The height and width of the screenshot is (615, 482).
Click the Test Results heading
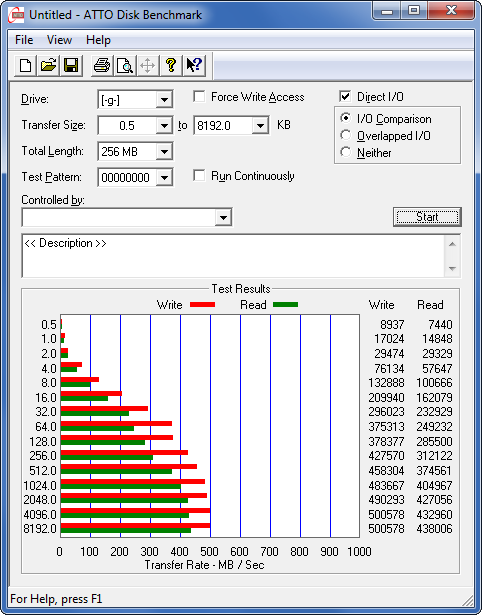(241, 289)
